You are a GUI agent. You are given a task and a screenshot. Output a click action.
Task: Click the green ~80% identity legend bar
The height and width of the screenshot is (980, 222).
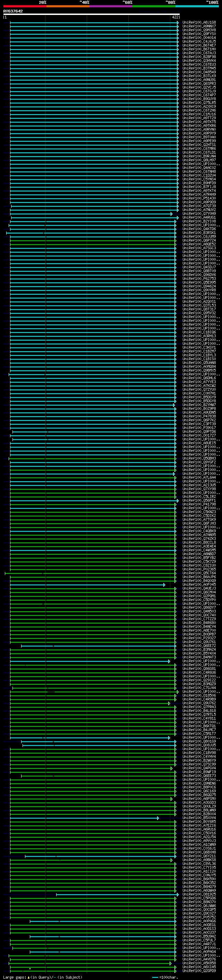pyautogui.click(x=154, y=7)
